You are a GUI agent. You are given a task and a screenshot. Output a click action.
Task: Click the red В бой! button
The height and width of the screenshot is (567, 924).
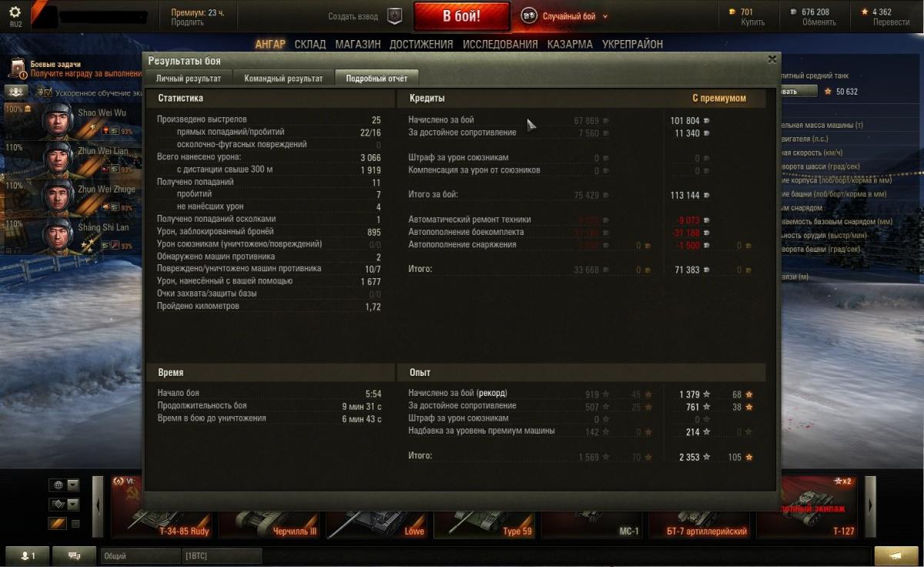[x=461, y=15]
